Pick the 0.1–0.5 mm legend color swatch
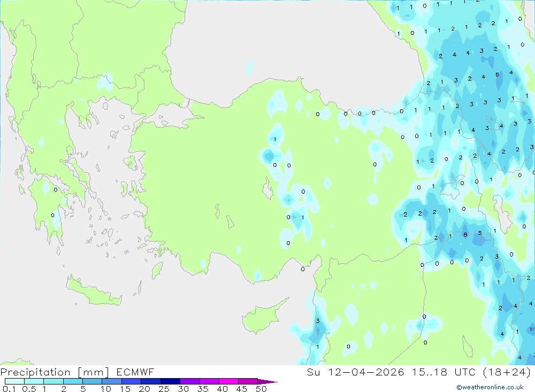The height and width of the screenshot is (392, 535). pyautogui.click(x=14, y=381)
